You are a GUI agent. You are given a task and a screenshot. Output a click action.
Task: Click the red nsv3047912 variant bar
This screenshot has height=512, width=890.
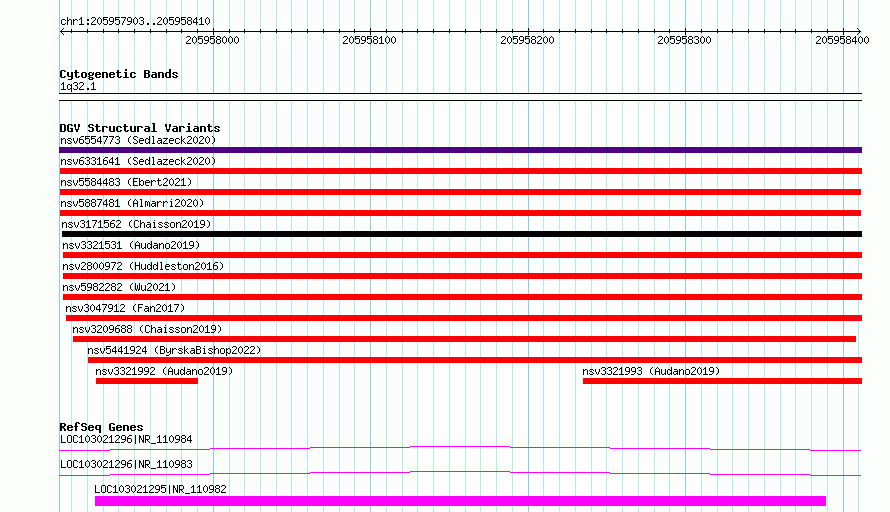tap(464, 318)
